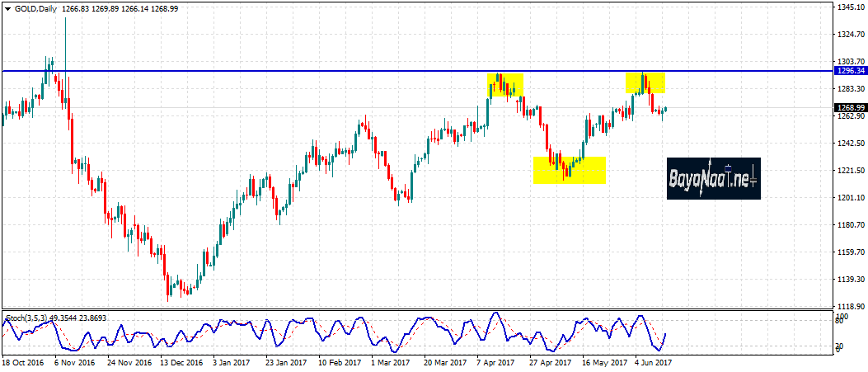Select the wide yellow rectangle at May low

570,170
